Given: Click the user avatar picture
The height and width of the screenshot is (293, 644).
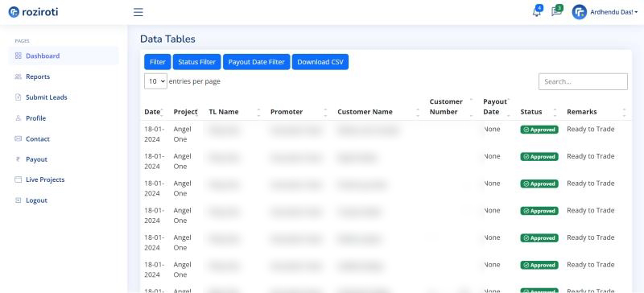Looking at the screenshot, I should (x=579, y=12).
